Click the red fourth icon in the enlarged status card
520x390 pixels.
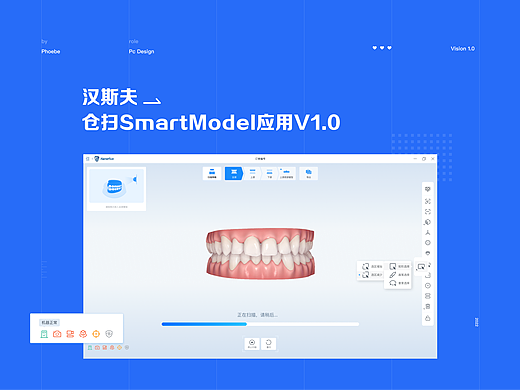coord(83,334)
